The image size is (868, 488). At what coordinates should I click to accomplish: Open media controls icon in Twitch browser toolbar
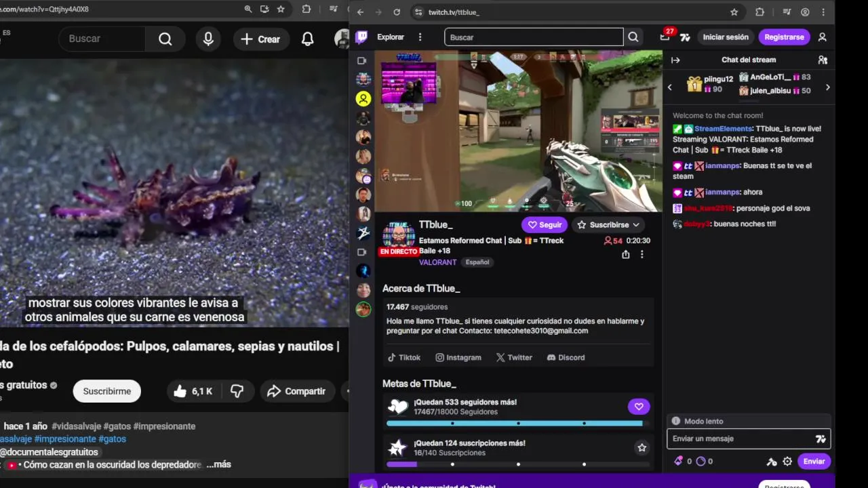point(787,12)
